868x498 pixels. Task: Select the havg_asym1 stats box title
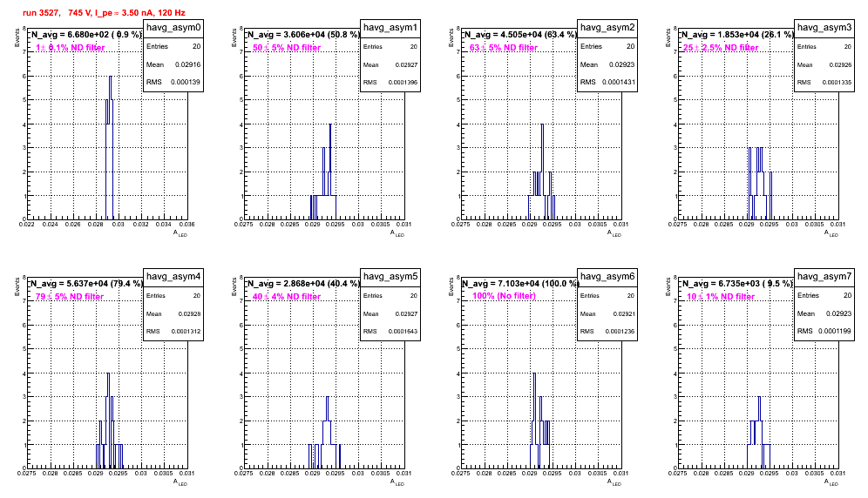coord(390,28)
